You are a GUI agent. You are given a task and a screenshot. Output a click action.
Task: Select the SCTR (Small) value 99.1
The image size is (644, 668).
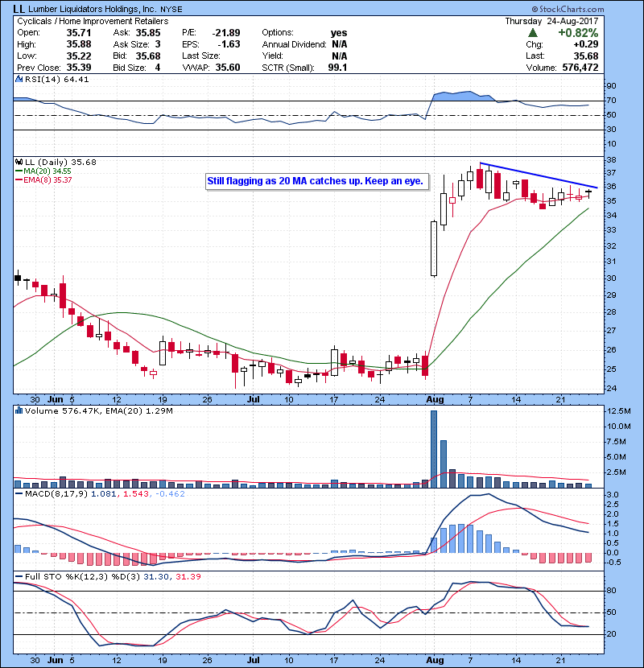[337, 68]
